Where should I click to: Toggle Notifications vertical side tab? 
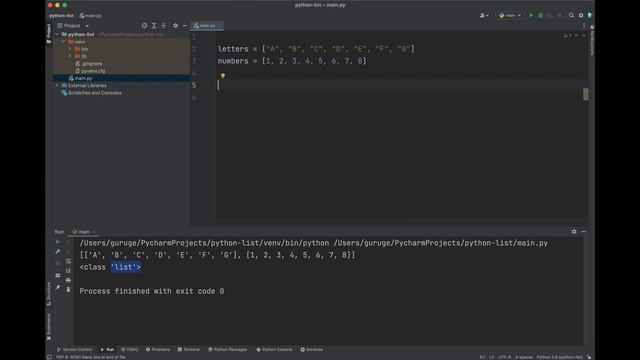[x=592, y=40]
